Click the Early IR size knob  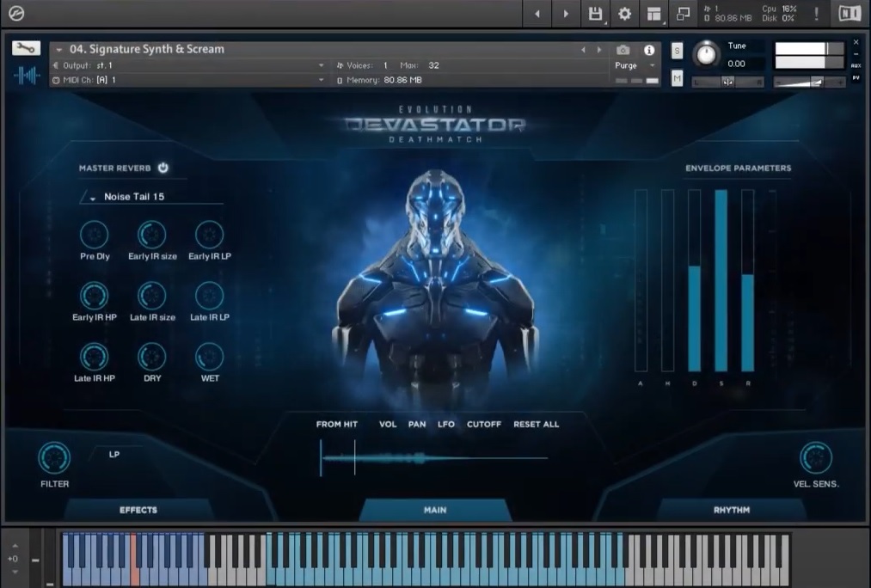tap(151, 235)
